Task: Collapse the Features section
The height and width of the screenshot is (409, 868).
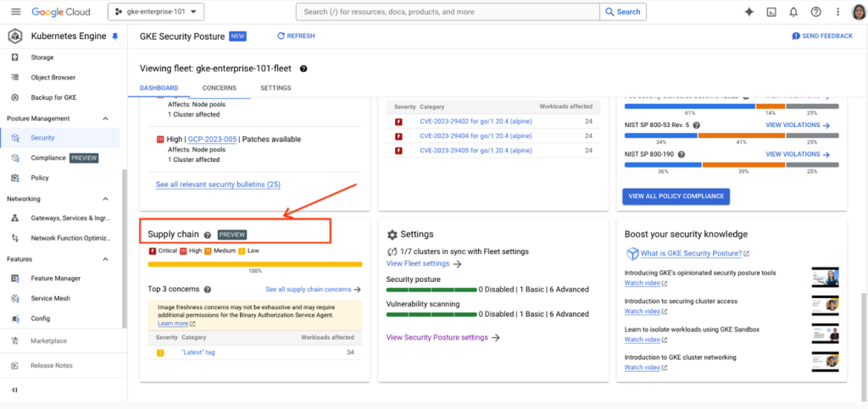Action: point(106,258)
